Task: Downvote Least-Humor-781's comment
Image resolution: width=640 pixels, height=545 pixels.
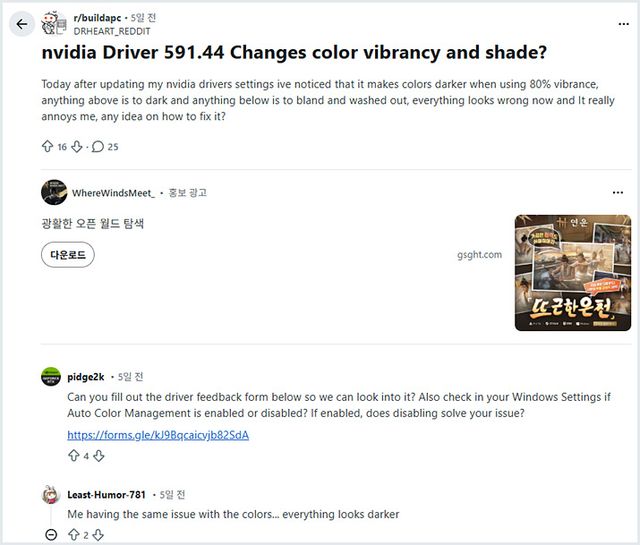Action: pyautogui.click(x=98, y=534)
